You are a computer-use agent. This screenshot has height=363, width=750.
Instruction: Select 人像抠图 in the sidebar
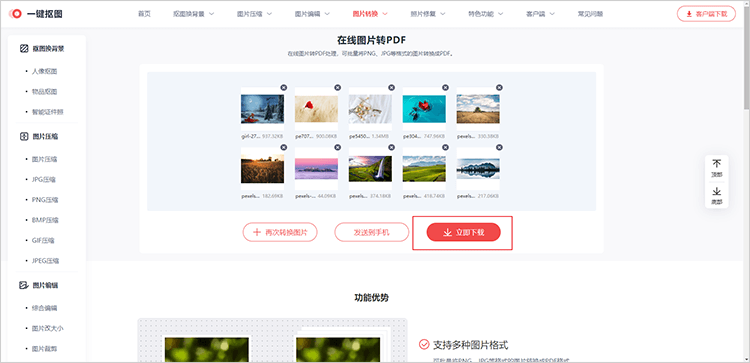[x=44, y=71]
